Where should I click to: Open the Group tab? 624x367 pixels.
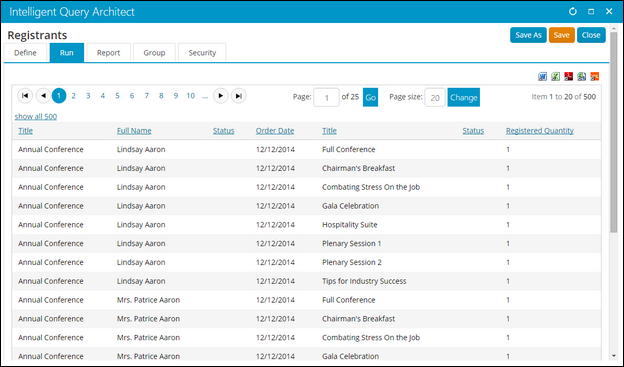pos(154,53)
